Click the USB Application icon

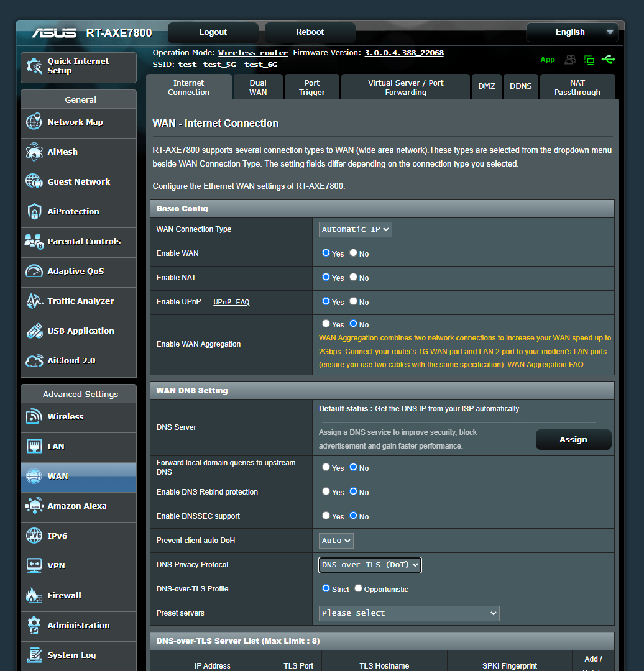tap(34, 331)
